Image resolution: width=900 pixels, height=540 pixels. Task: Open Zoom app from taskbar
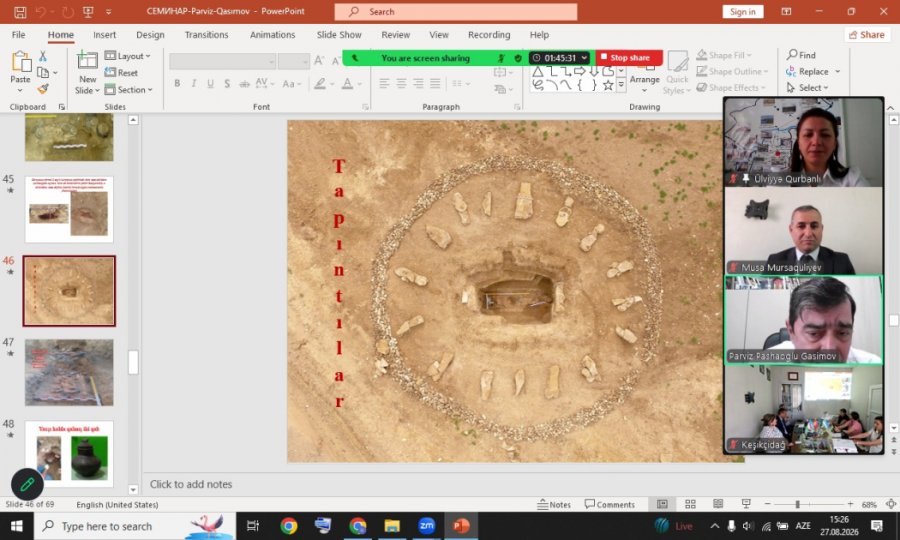(426, 526)
